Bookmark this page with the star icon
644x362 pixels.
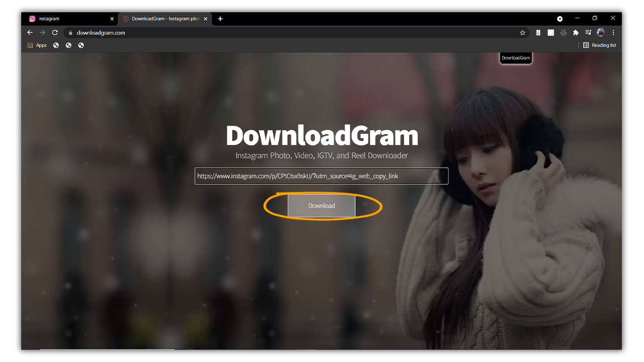[522, 33]
